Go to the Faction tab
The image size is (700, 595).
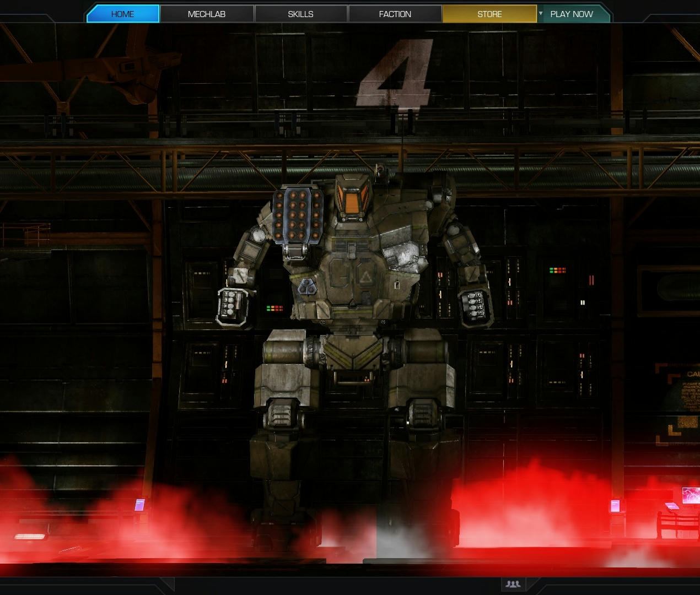click(395, 14)
